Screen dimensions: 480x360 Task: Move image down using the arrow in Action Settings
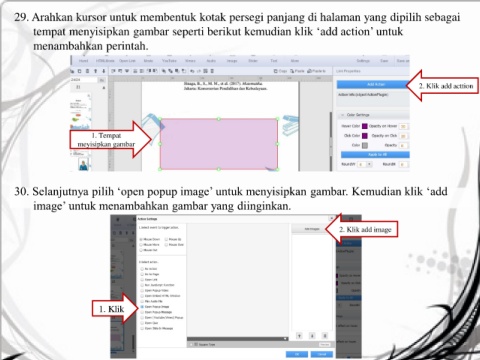click(312, 336)
